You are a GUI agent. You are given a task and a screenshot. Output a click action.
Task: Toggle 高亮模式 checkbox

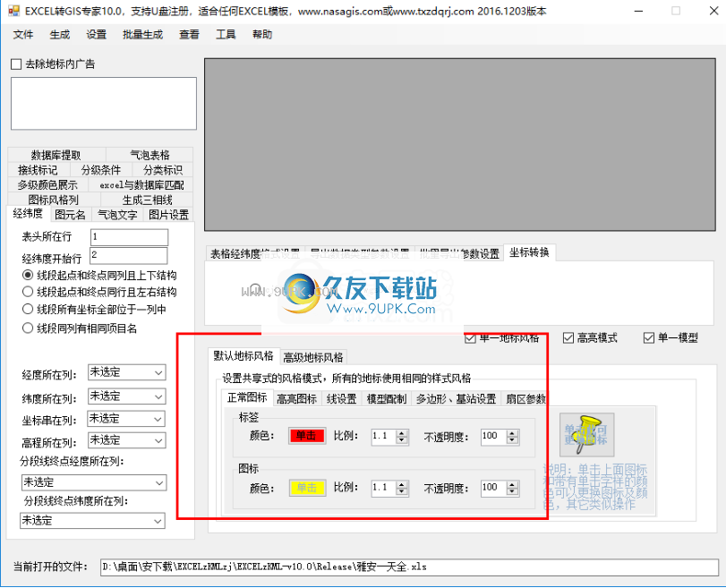pos(568,338)
